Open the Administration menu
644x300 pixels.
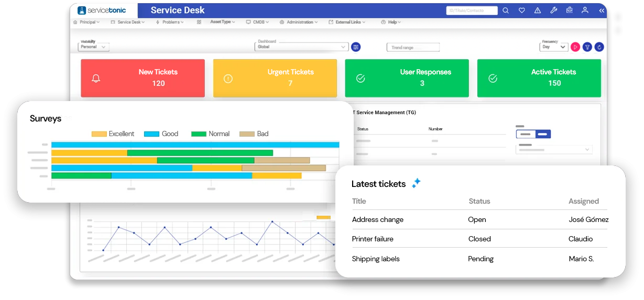point(299,23)
